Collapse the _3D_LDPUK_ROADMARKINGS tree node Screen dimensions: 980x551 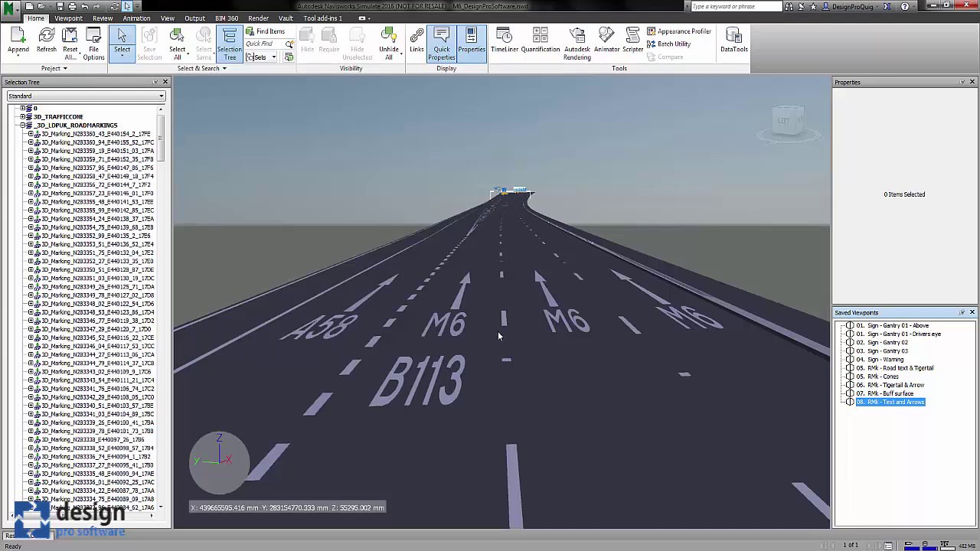(x=23, y=126)
